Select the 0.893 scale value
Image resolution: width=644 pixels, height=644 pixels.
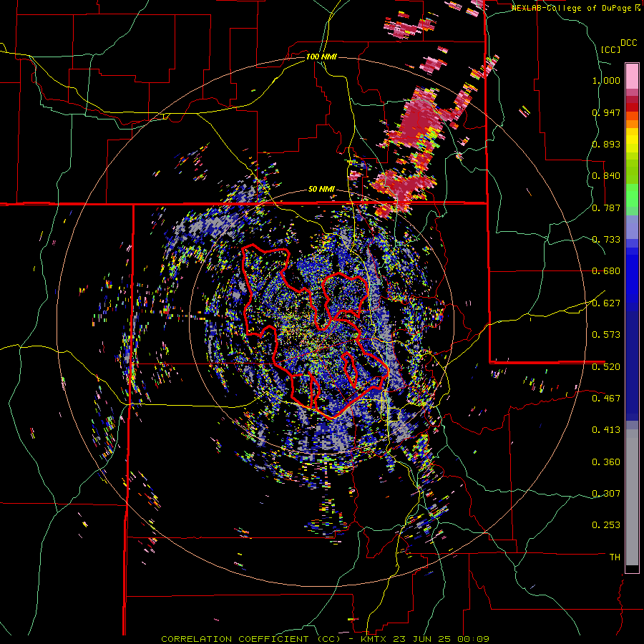(x=606, y=144)
